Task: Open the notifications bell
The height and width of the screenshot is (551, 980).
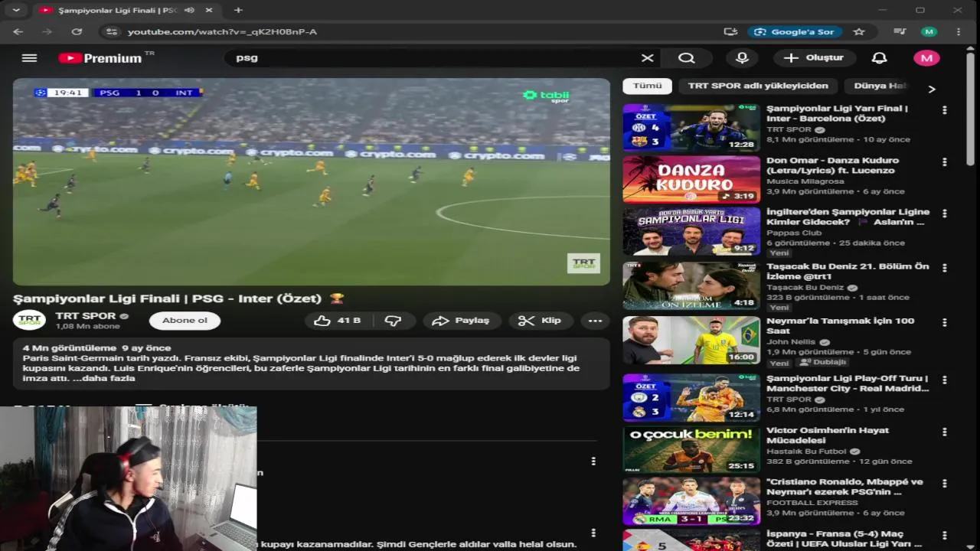Action: pyautogui.click(x=880, y=58)
